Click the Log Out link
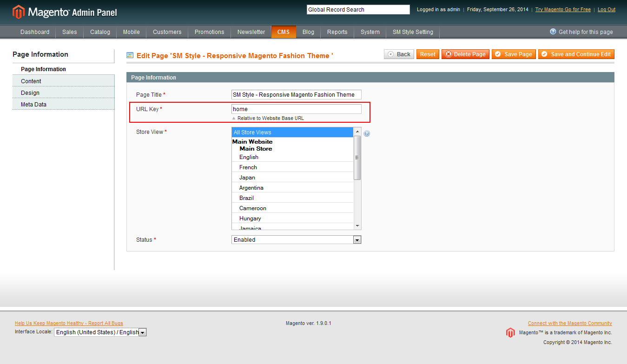The image size is (627, 364). 607,9
